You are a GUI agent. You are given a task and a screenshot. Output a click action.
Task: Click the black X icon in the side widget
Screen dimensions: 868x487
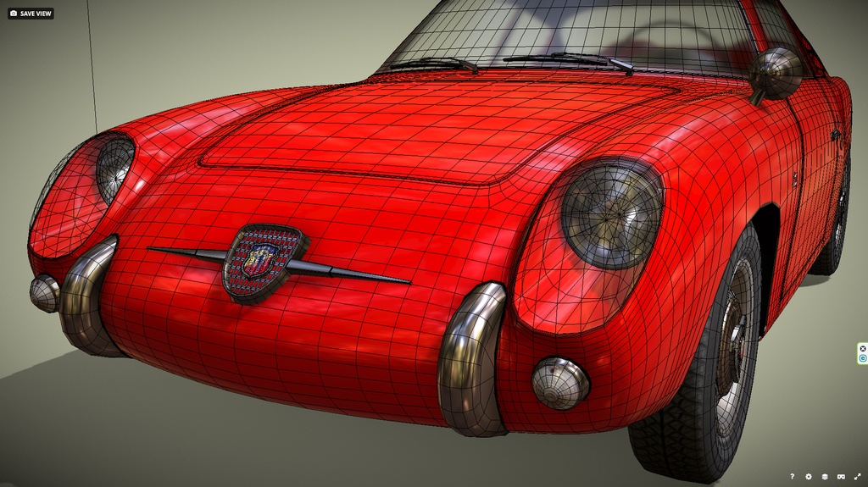tap(862, 349)
